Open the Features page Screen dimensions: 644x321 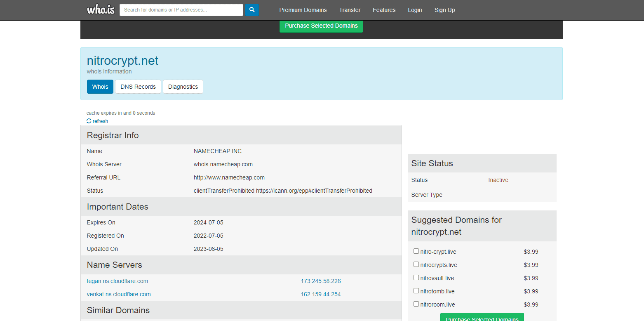[x=384, y=10]
